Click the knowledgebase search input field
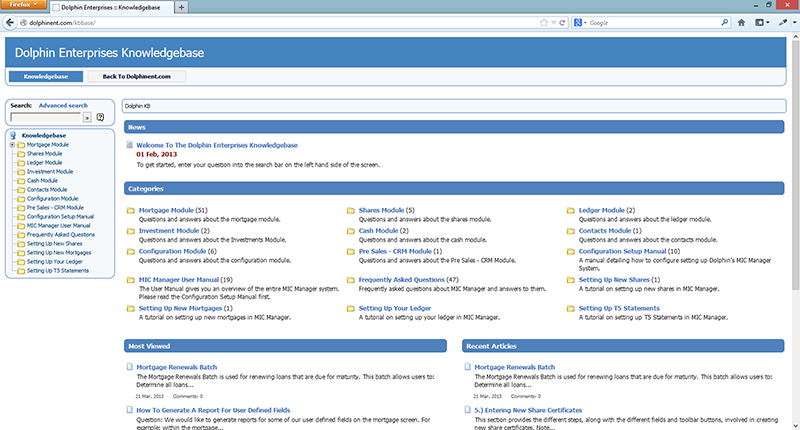This screenshot has height=430, width=800. coord(46,118)
